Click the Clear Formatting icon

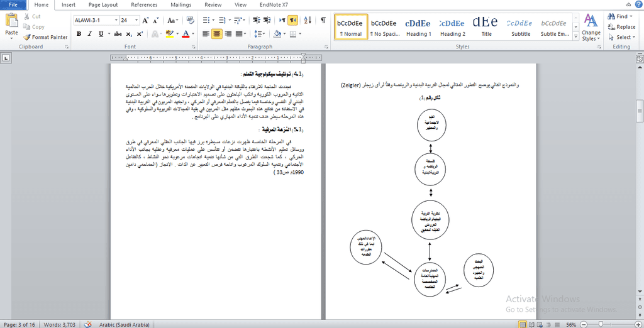click(x=190, y=20)
